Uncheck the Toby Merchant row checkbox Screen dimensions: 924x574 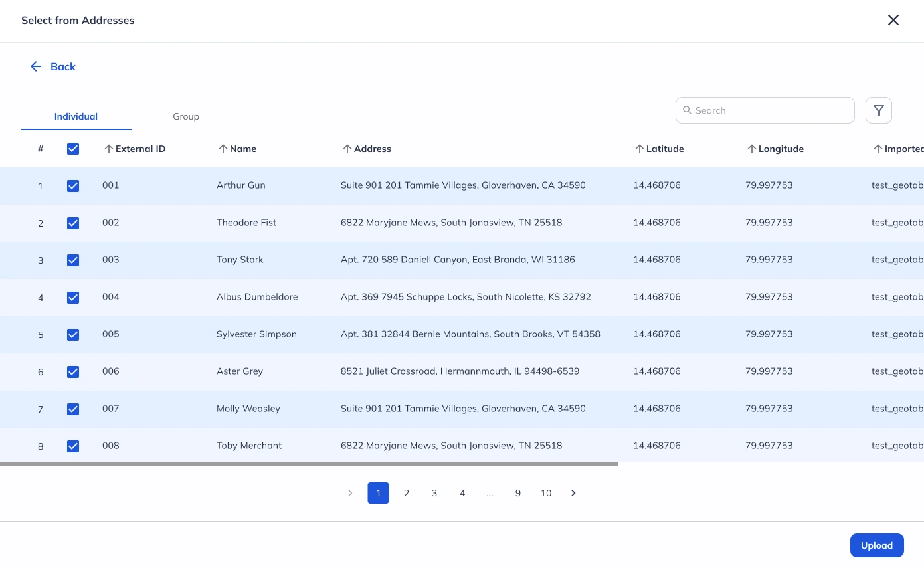tap(73, 446)
